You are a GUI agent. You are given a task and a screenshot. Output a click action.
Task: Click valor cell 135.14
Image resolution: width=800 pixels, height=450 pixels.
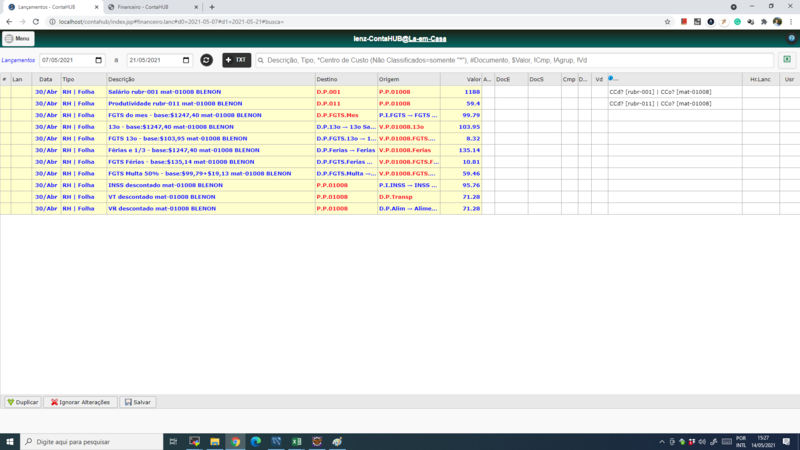coord(461,151)
